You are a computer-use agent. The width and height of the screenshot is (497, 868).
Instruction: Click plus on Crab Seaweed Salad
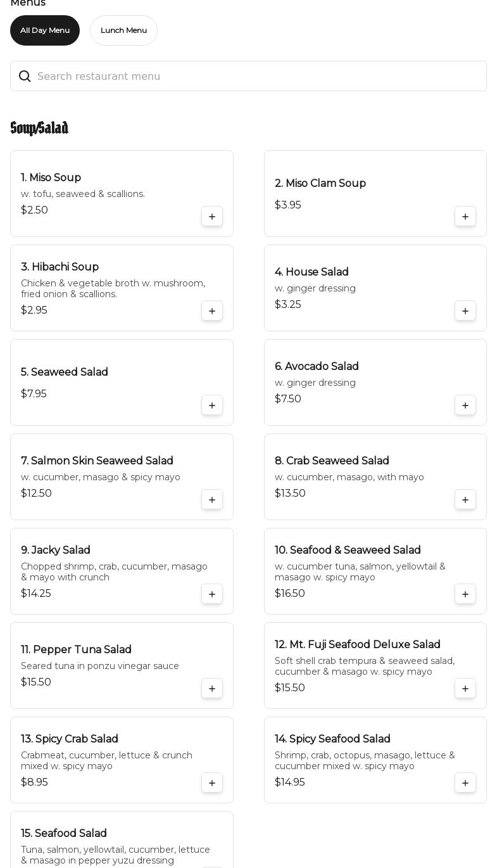[465, 500]
